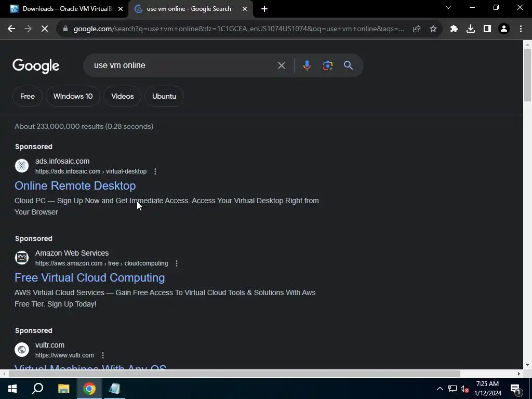Bookmark this tab with the star

pos(433,29)
